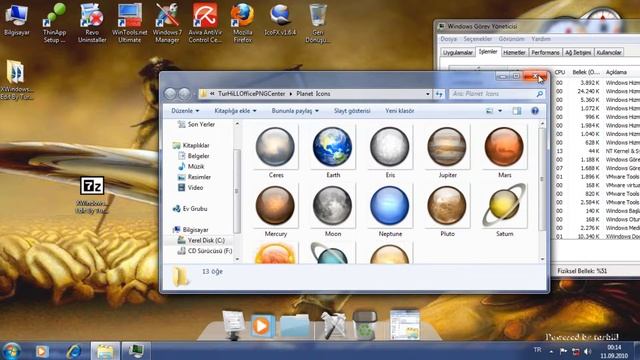
Task: Open Müzik library
Action: point(191,167)
